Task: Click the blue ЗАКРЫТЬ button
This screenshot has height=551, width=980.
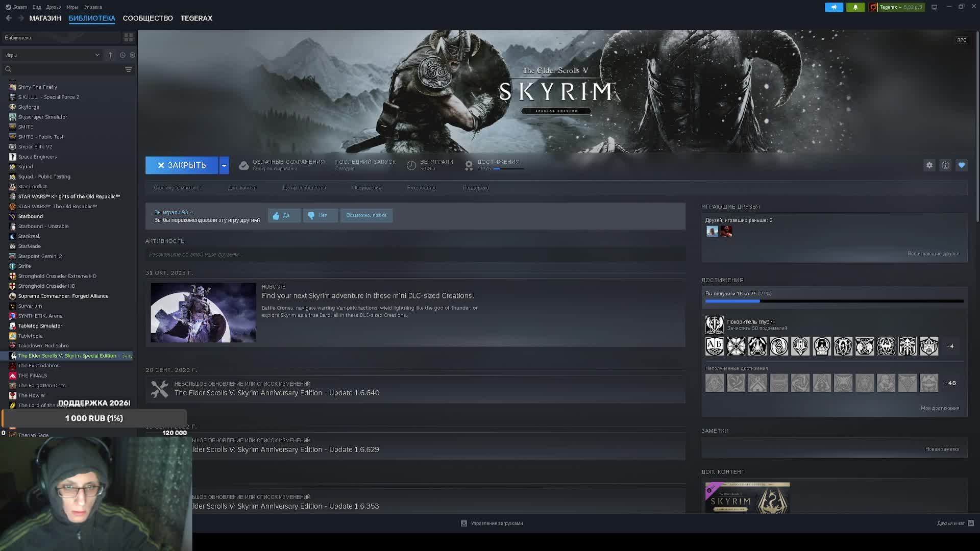Action: pos(182,165)
